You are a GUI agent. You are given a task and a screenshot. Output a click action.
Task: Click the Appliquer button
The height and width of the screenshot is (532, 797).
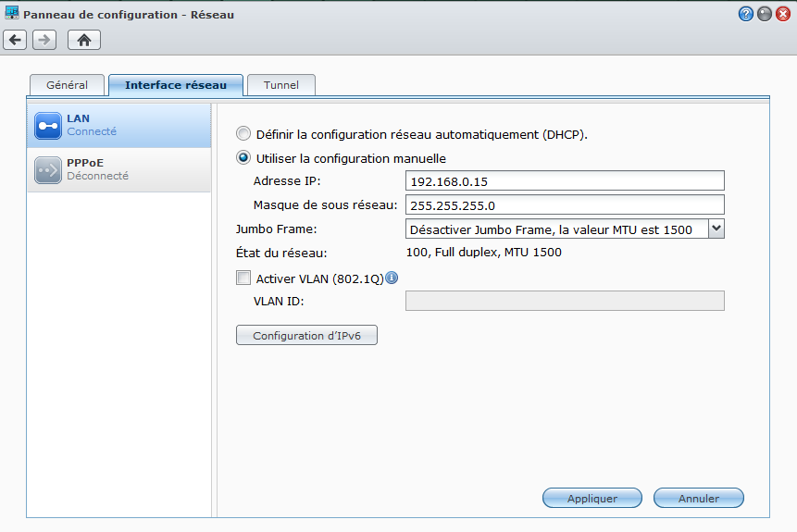(592, 498)
